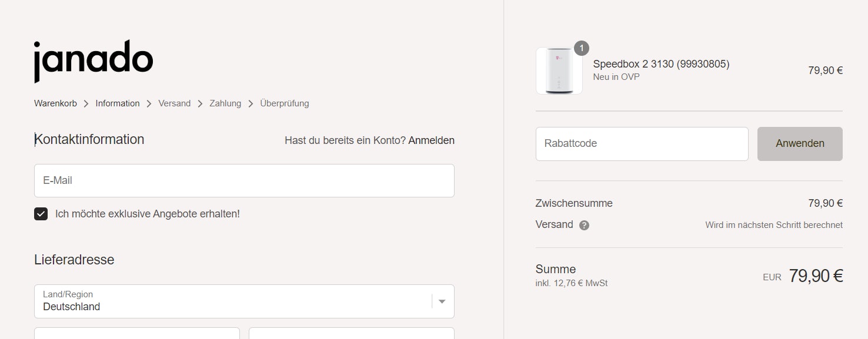Focus the Rabattcode input field
This screenshot has height=339, width=868.
(642, 143)
